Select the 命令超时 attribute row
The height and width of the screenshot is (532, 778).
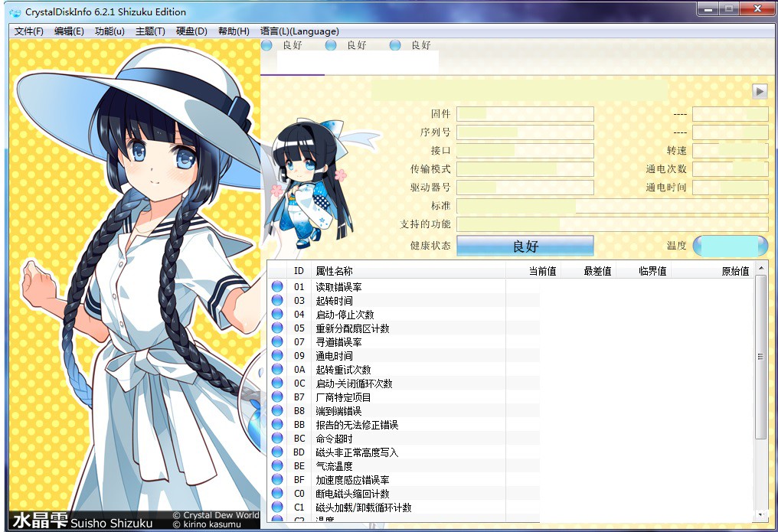pos(511,439)
